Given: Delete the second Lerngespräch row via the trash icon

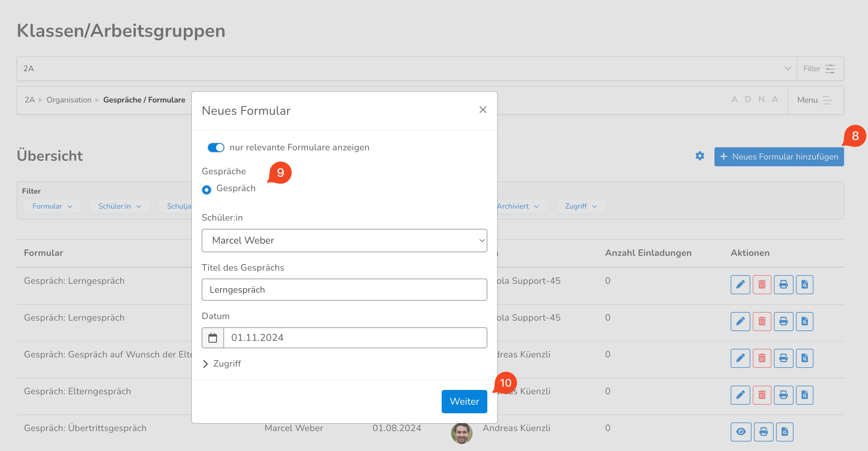Looking at the screenshot, I should click(762, 321).
